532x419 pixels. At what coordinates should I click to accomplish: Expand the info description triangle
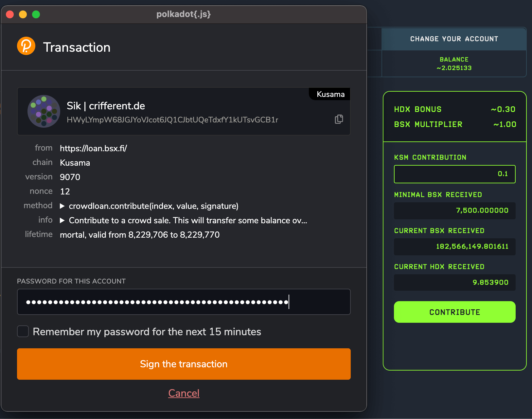tap(62, 220)
